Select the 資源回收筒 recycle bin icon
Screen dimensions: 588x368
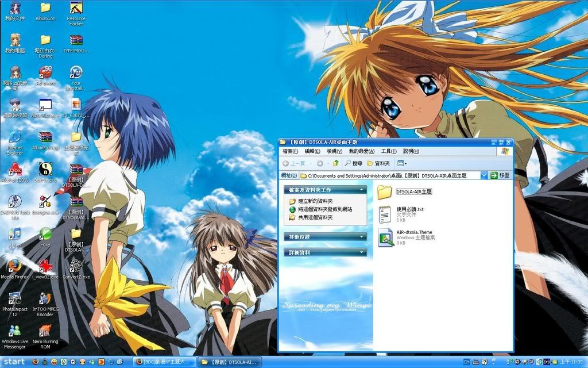tap(15, 108)
